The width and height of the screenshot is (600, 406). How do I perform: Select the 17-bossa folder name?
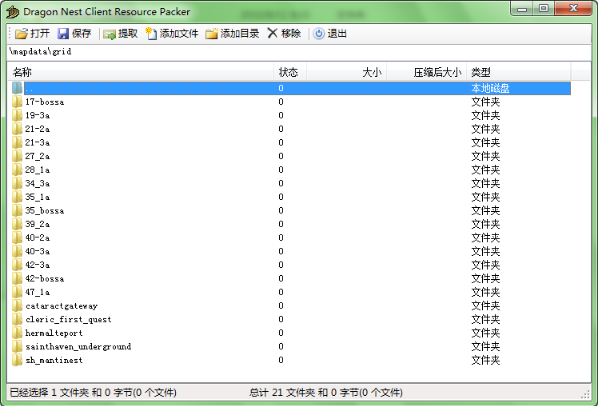click(x=44, y=102)
